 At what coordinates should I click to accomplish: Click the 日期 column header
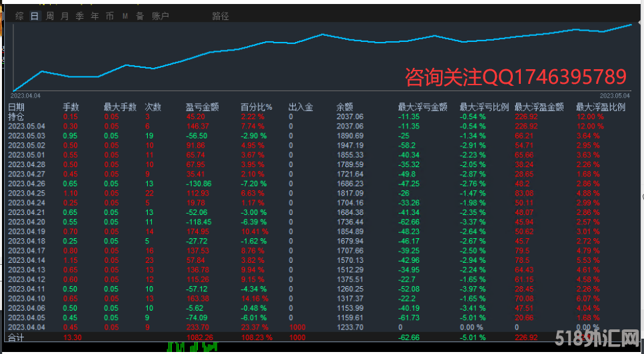point(17,106)
